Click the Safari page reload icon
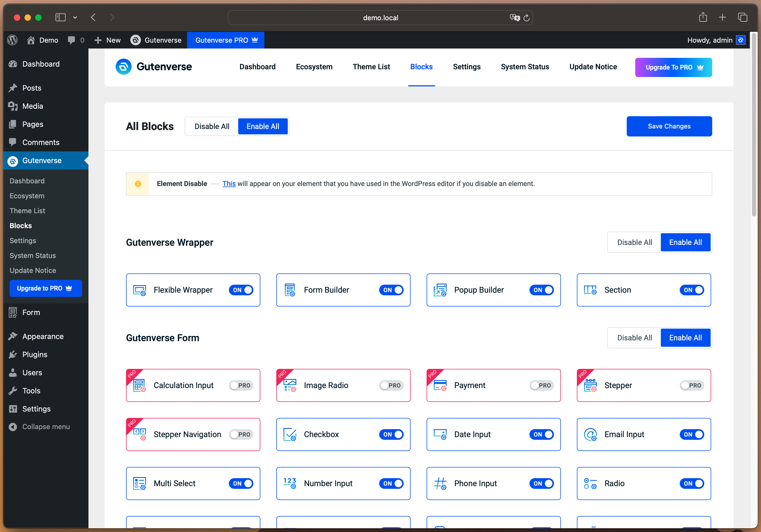Image resolution: width=761 pixels, height=532 pixels. click(x=526, y=18)
